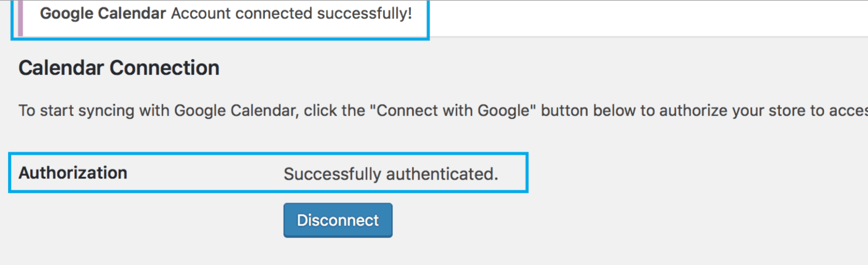Click the word "click" in description paragraph
The height and width of the screenshot is (265, 868).
[324, 110]
